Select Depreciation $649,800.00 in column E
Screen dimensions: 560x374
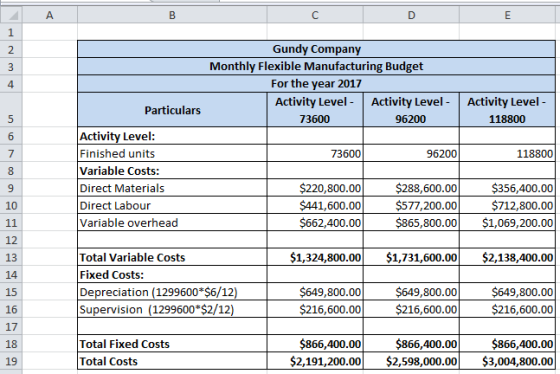(x=508, y=292)
